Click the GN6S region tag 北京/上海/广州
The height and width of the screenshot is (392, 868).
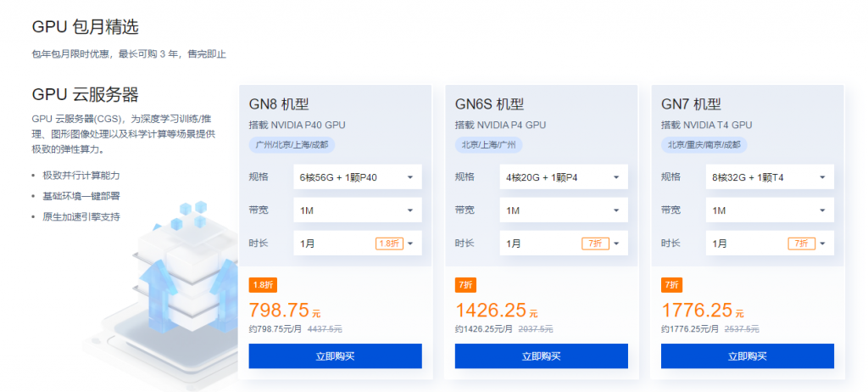pos(488,144)
